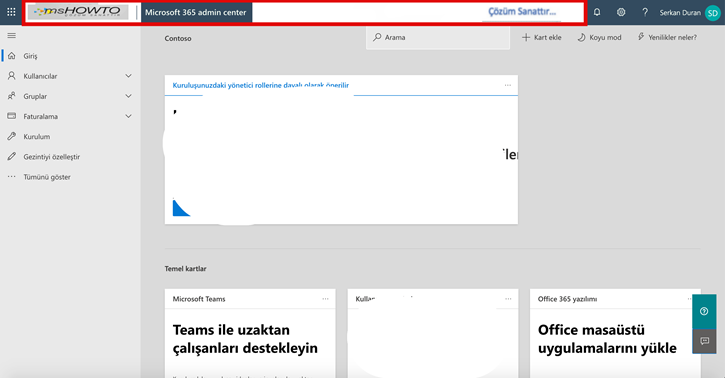The image size is (725, 378).
Task: Expand the Faturalama menu chevron
Action: click(129, 116)
